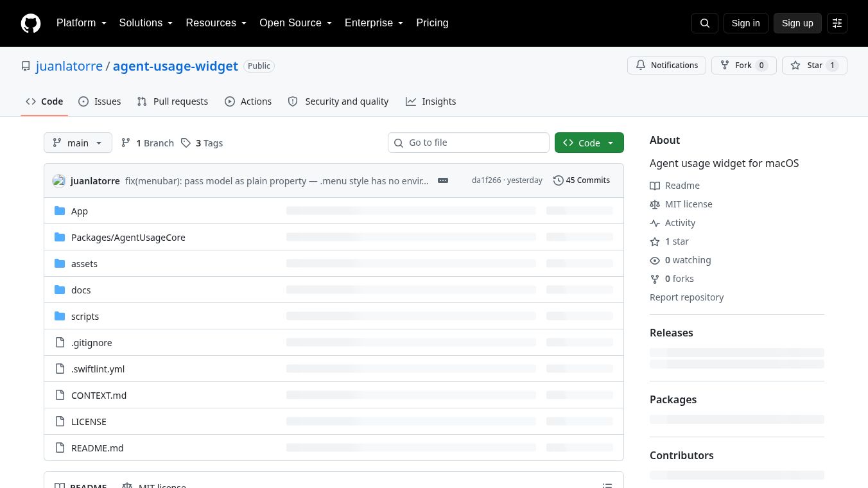Expand the Platform menu
The image size is (868, 488).
tap(82, 23)
